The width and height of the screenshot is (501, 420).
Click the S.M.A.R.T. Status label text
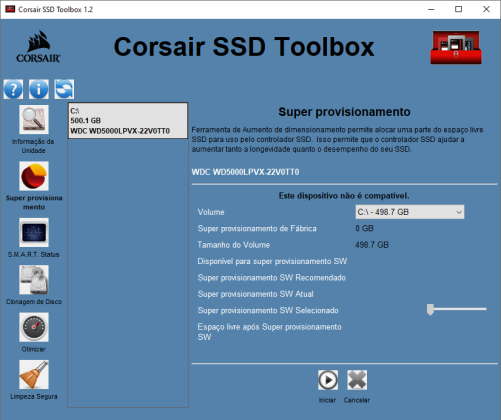(x=34, y=255)
